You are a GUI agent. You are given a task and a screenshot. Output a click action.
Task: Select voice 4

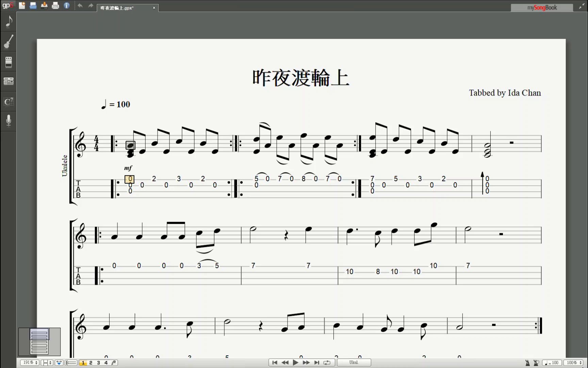[x=106, y=363]
